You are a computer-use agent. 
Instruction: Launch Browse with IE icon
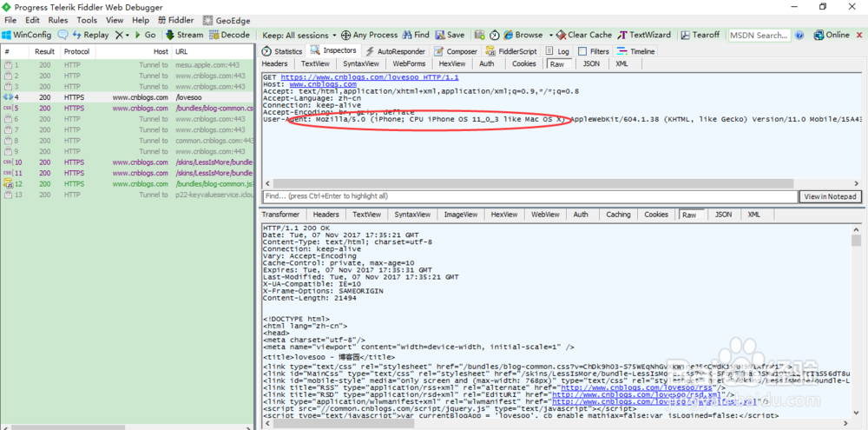523,35
